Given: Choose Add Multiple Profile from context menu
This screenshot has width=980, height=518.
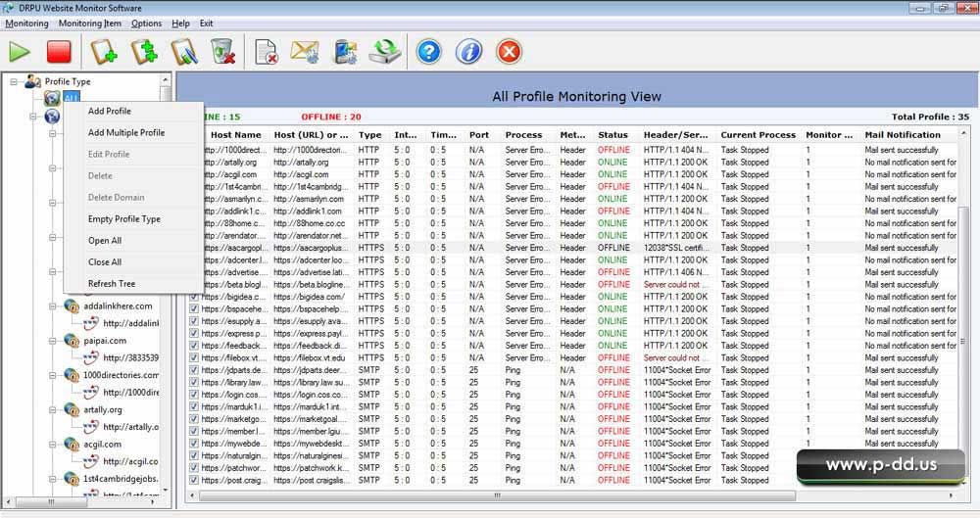Looking at the screenshot, I should (x=126, y=133).
